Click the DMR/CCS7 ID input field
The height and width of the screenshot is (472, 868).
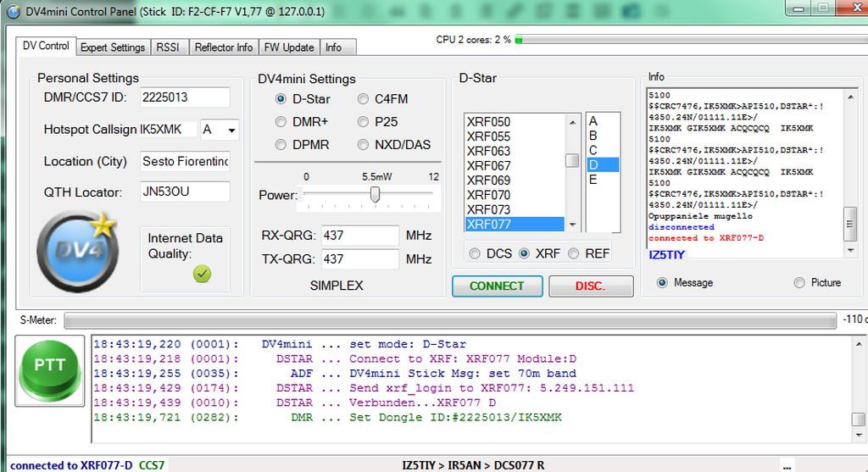184,97
